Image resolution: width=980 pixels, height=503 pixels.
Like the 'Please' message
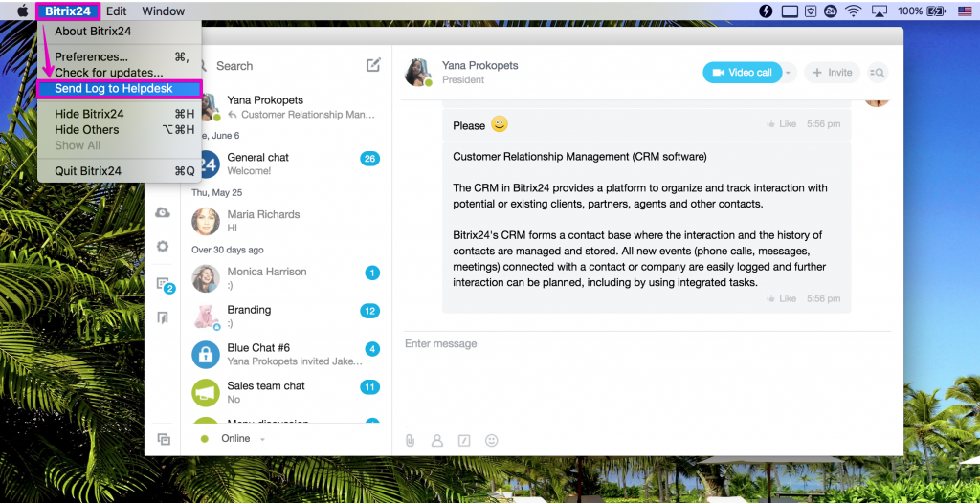[781, 124]
